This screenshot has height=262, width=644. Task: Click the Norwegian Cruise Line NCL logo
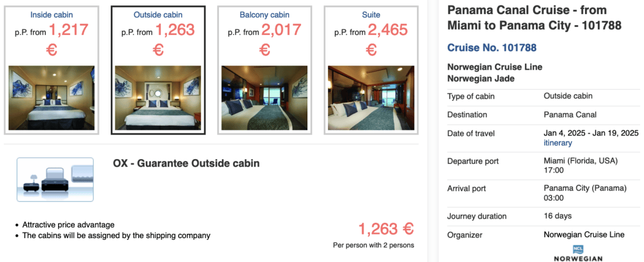pos(578,254)
